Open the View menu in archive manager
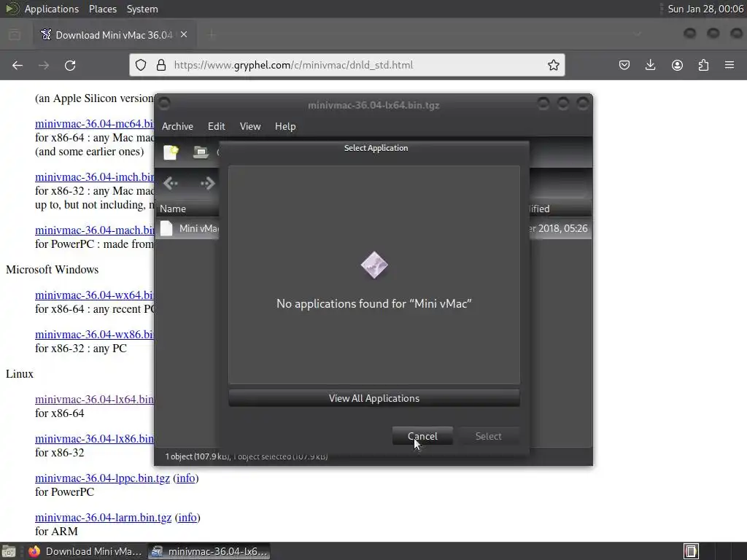This screenshot has width=747, height=560. pos(250,126)
